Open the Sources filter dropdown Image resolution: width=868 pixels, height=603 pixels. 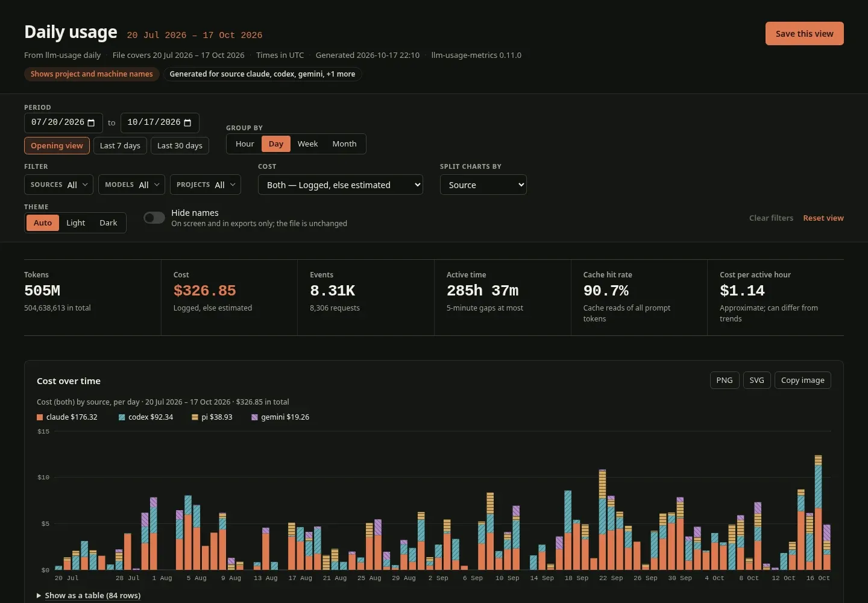click(58, 185)
